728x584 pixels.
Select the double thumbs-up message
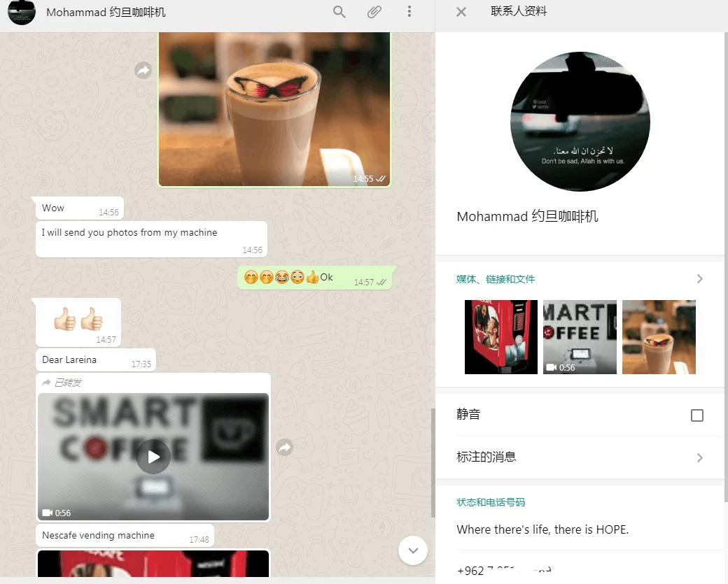[x=78, y=323]
